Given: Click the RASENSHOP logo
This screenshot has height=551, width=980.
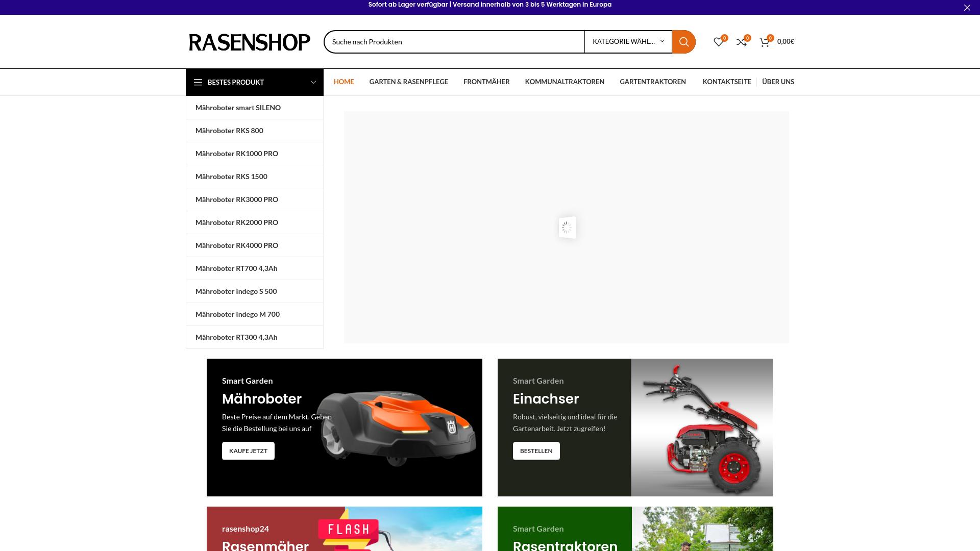Looking at the screenshot, I should point(249,42).
